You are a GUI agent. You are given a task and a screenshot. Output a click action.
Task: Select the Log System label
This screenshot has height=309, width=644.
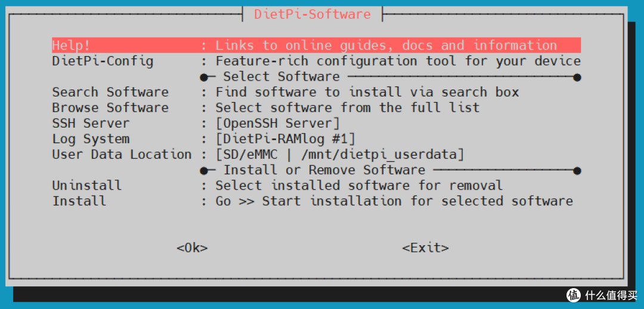point(91,138)
